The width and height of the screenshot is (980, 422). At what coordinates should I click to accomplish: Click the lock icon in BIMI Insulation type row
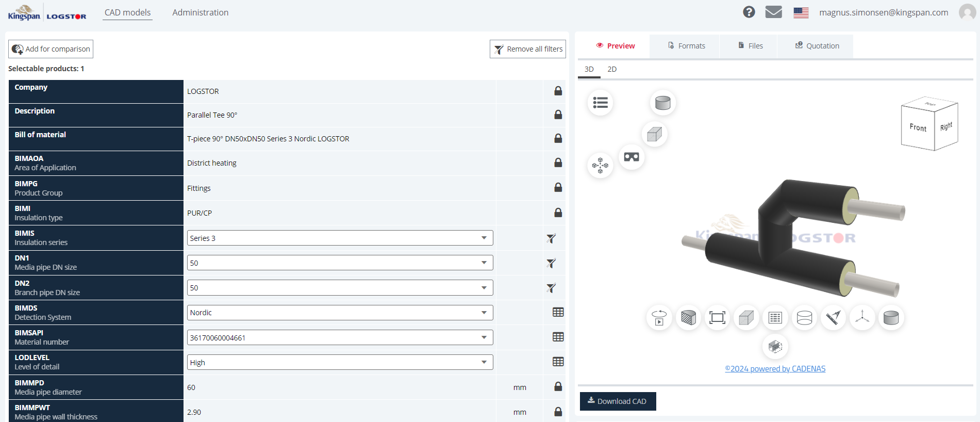[x=558, y=213]
